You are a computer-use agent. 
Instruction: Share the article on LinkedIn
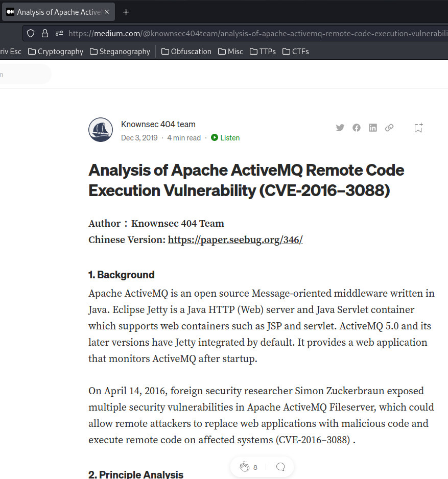click(x=373, y=128)
